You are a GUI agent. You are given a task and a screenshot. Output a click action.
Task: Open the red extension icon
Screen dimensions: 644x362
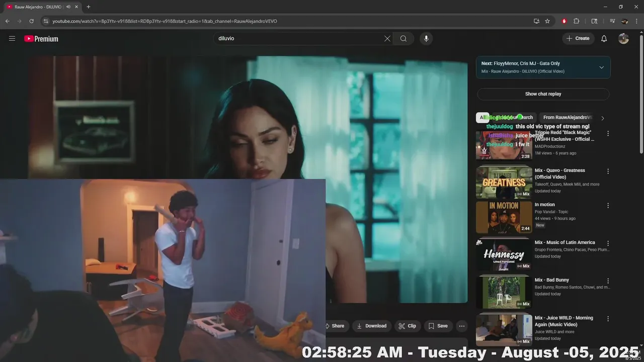click(x=564, y=21)
